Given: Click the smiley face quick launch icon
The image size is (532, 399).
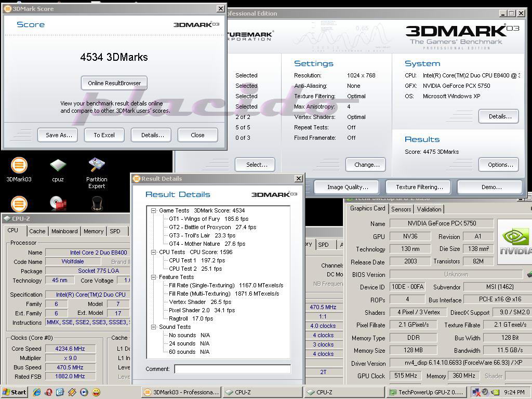Looking at the screenshot, I should (x=96, y=392).
